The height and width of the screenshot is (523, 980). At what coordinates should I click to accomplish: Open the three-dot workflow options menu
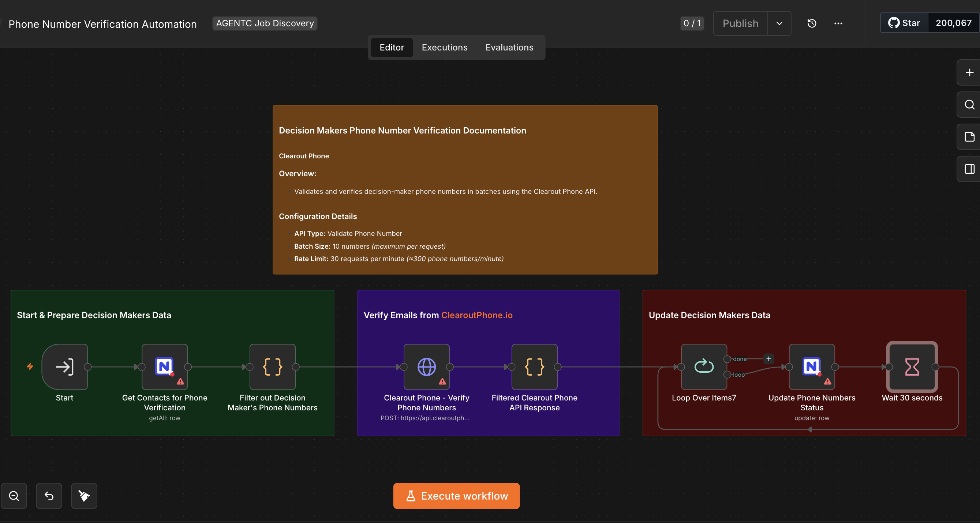pyautogui.click(x=838, y=23)
